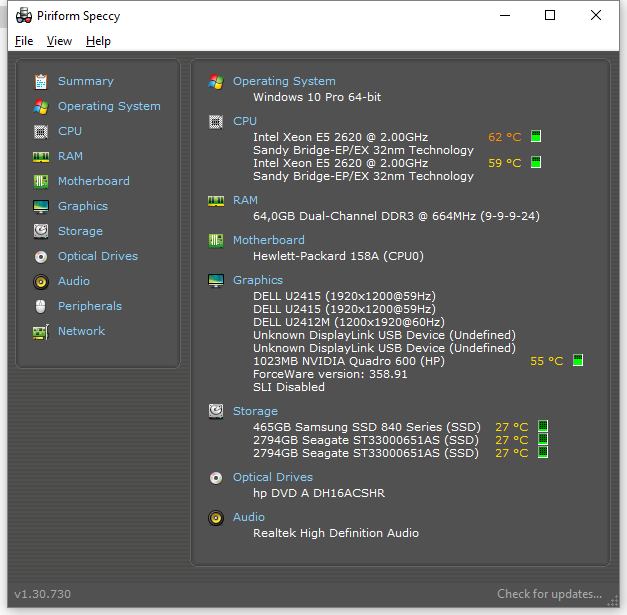Click the Storage hard drive icon in sidebar

point(41,232)
